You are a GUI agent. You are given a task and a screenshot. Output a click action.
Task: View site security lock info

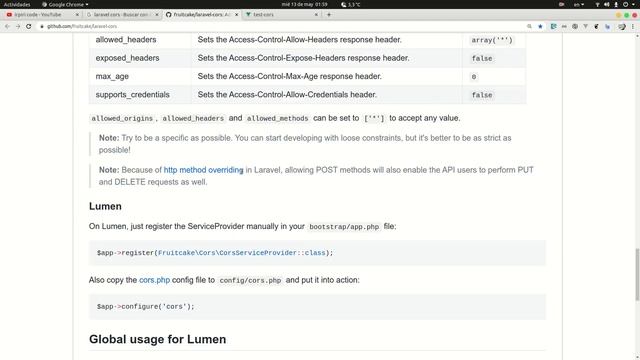tap(42, 26)
